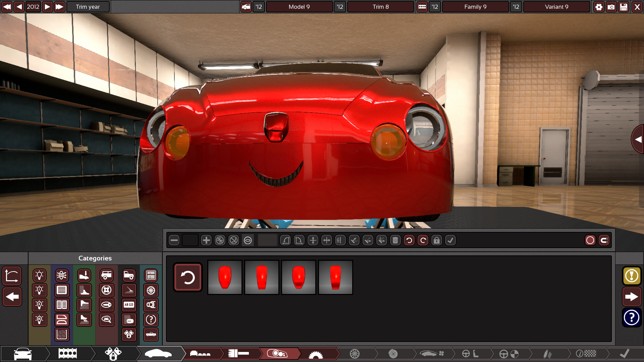Screen dimensions: 644x362
Task: Select the fuel cap fixture category
Action: [x=107, y=290]
